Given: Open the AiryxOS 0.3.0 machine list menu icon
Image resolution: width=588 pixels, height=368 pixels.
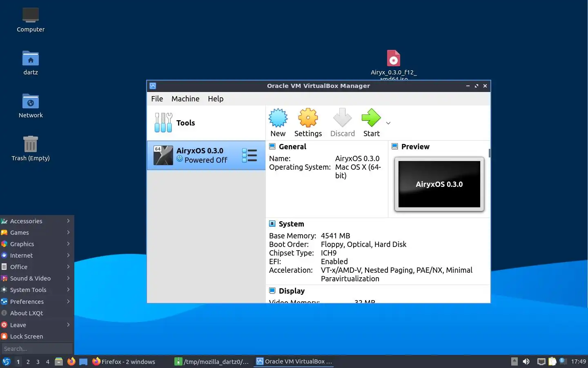Looking at the screenshot, I should (x=249, y=155).
